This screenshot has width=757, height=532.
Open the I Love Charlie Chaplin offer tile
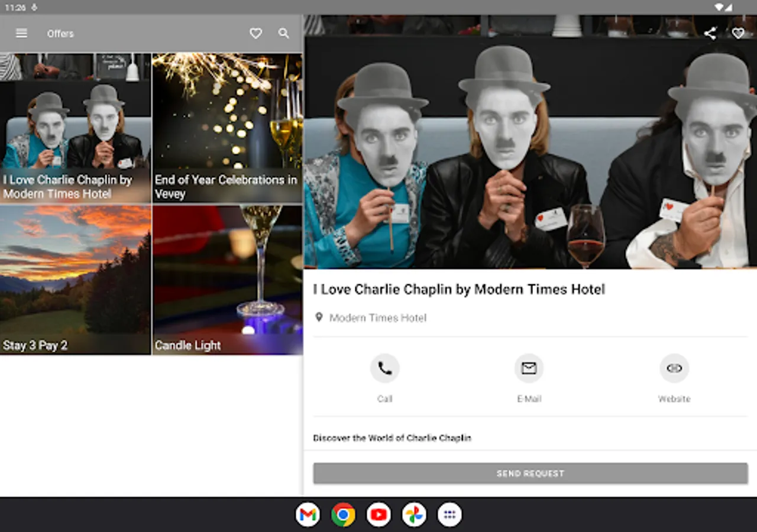(76, 128)
